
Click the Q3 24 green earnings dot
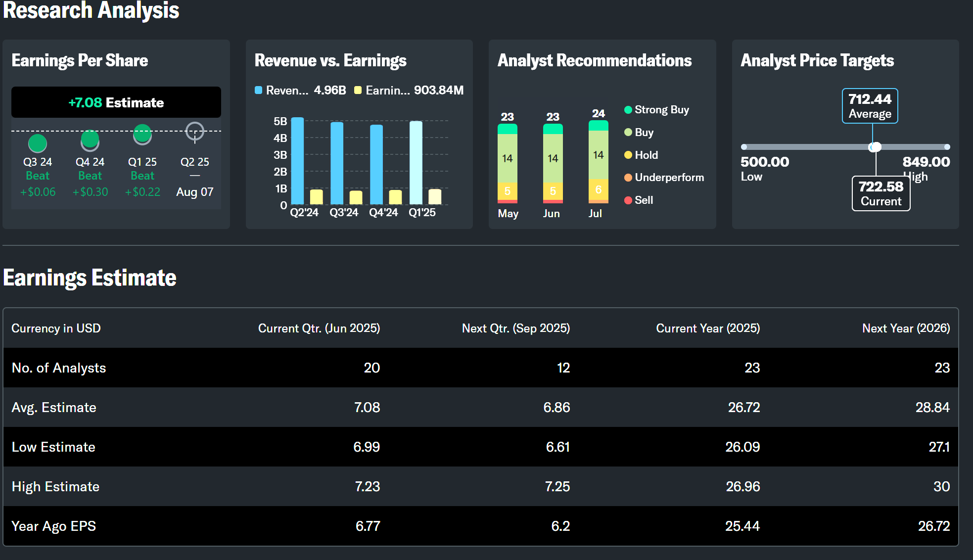click(38, 143)
